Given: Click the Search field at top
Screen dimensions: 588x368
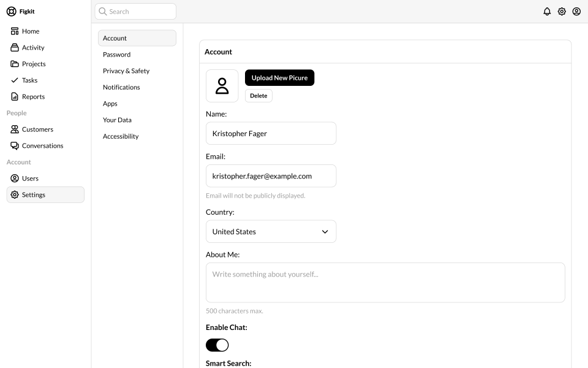Looking at the screenshot, I should click(x=135, y=12).
